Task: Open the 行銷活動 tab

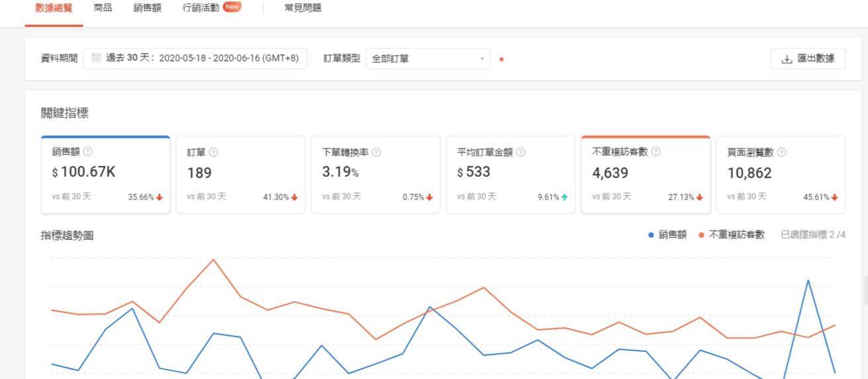Action: point(201,8)
